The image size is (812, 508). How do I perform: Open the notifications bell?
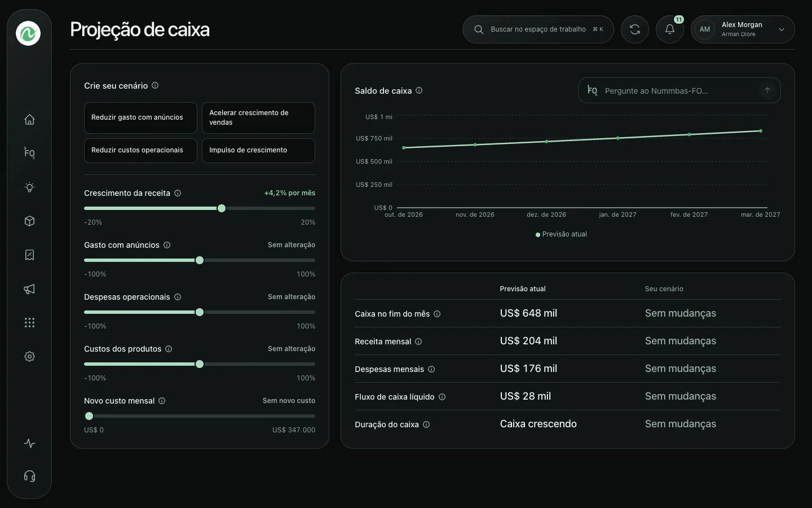(x=670, y=29)
